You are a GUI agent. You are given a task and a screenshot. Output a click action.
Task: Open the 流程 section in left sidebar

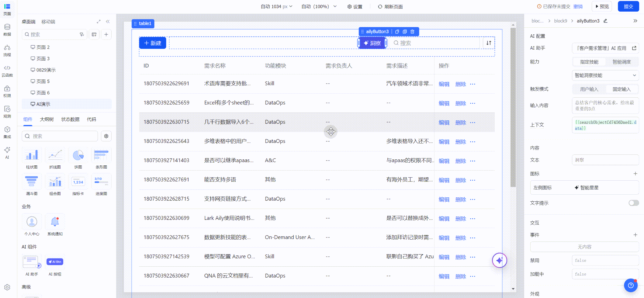pyautogui.click(x=7, y=50)
